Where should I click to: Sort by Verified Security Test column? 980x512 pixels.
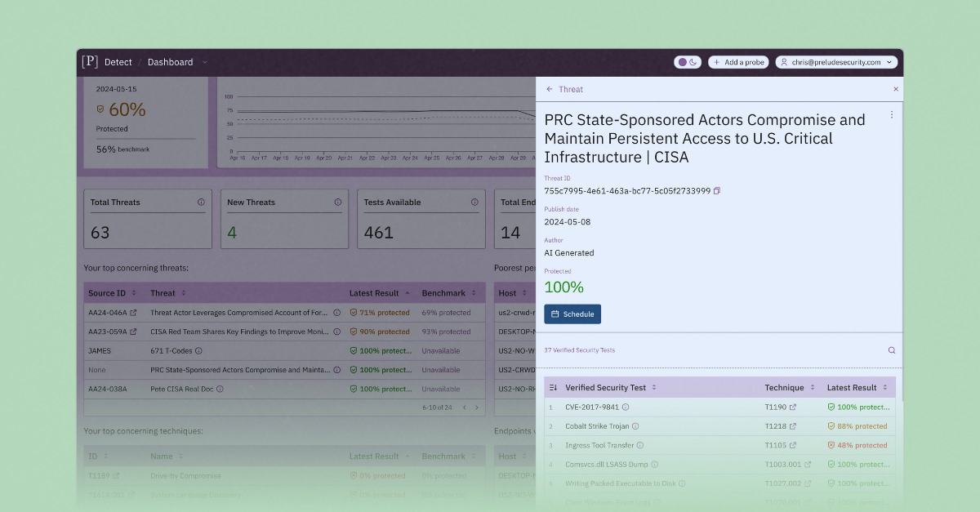[611, 388]
